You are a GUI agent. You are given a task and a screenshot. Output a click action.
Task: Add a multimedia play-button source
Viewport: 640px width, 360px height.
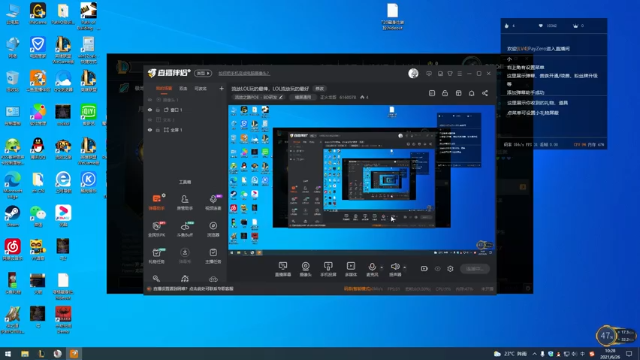(x=351, y=269)
